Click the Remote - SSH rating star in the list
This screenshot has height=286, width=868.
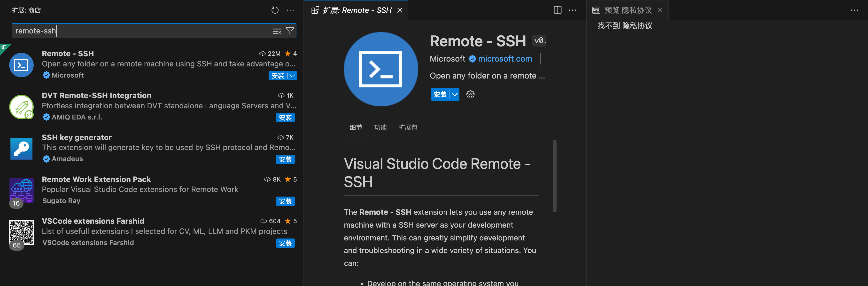[x=287, y=54]
